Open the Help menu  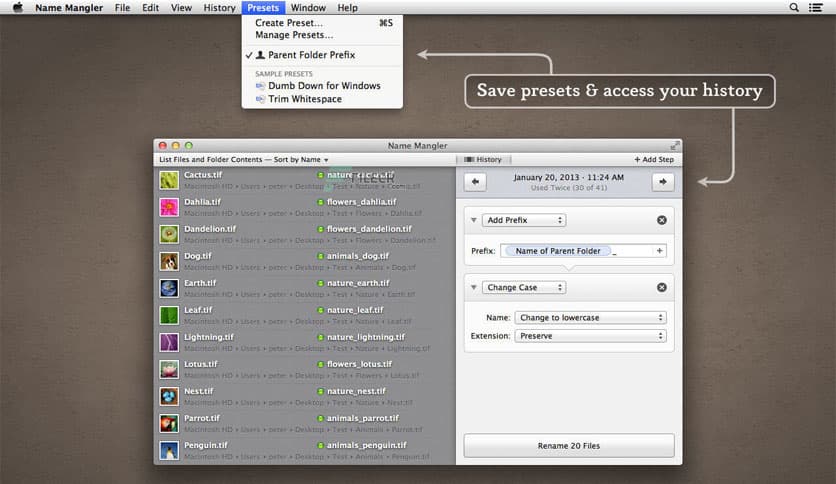[347, 7]
